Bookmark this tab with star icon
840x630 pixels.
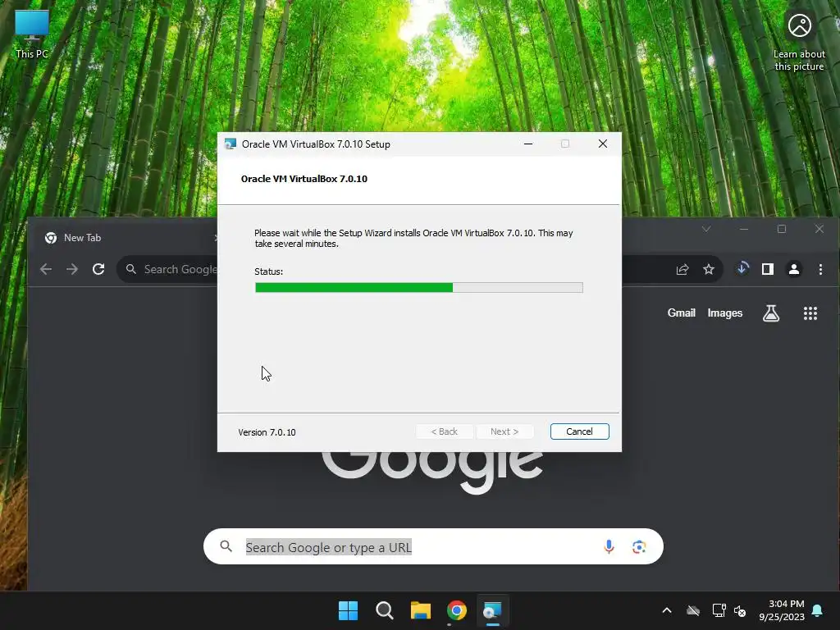click(x=709, y=269)
